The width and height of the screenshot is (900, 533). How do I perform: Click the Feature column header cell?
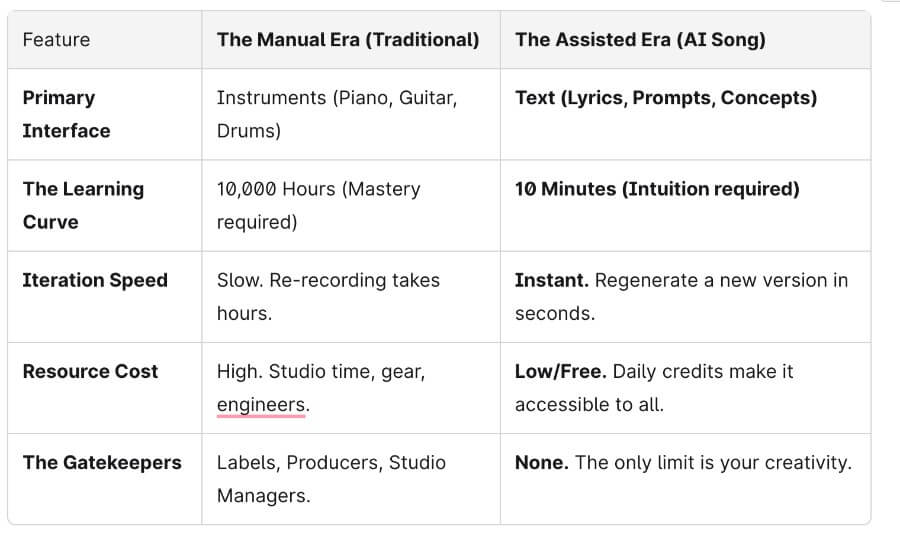pyautogui.click(x=56, y=40)
